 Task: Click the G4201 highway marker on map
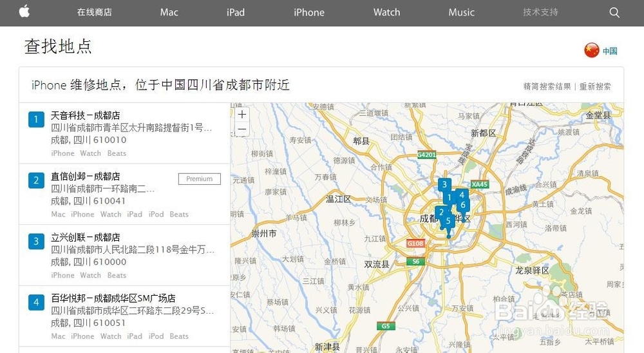click(427, 155)
